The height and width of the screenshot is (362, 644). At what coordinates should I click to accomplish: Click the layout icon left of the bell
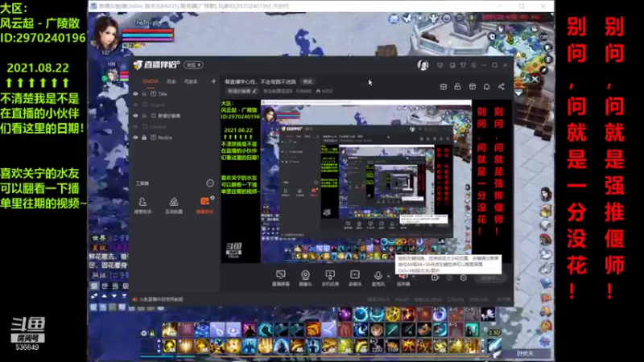tap(473, 87)
